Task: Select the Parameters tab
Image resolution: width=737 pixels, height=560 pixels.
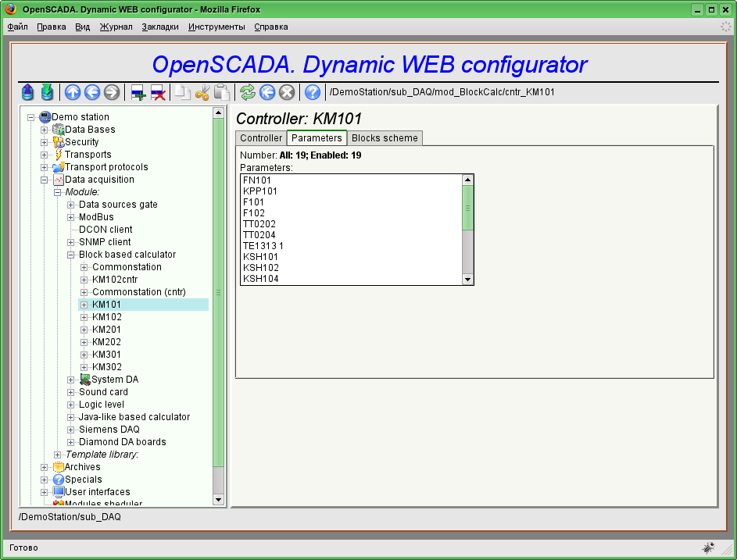Action: (x=317, y=137)
